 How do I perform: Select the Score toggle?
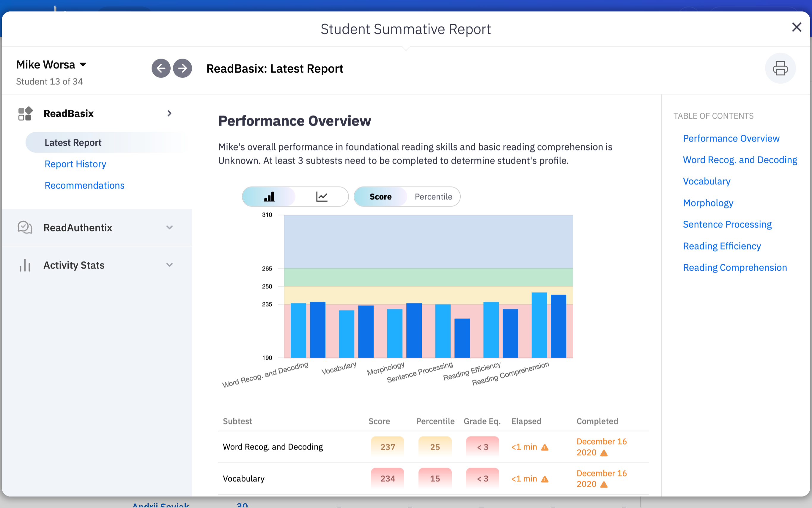pyautogui.click(x=380, y=197)
